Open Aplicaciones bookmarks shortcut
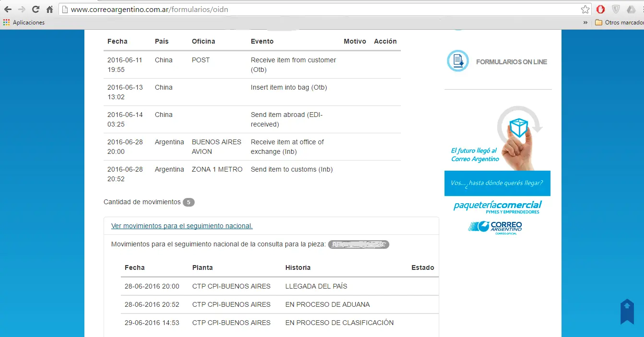 pyautogui.click(x=24, y=23)
